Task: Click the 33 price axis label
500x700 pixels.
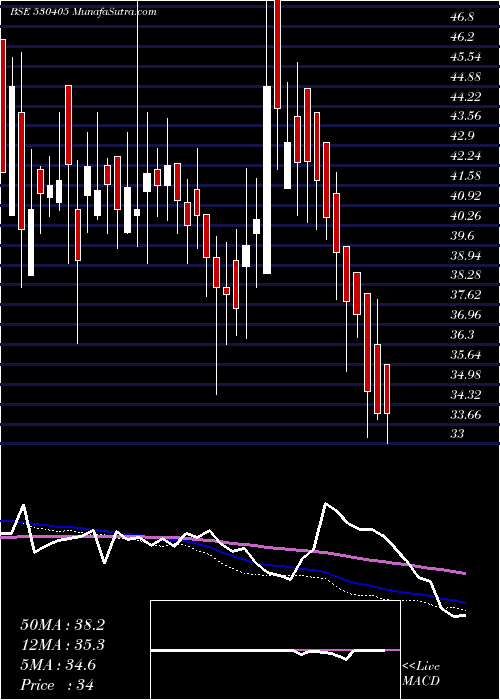Action: pos(458,433)
